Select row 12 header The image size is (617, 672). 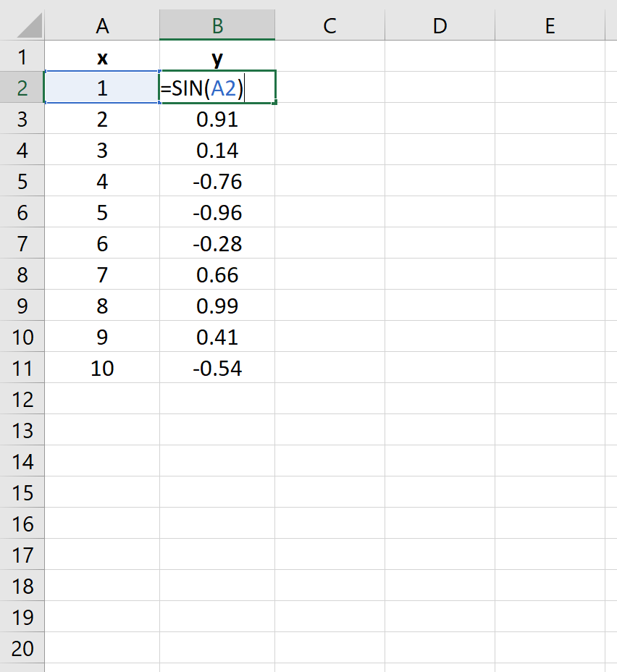[x=22, y=399]
